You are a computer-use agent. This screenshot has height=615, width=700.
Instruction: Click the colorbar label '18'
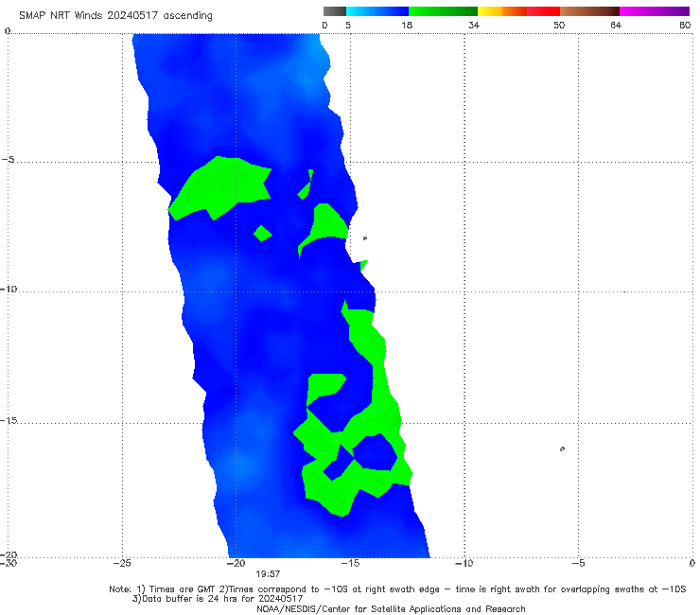(x=407, y=25)
